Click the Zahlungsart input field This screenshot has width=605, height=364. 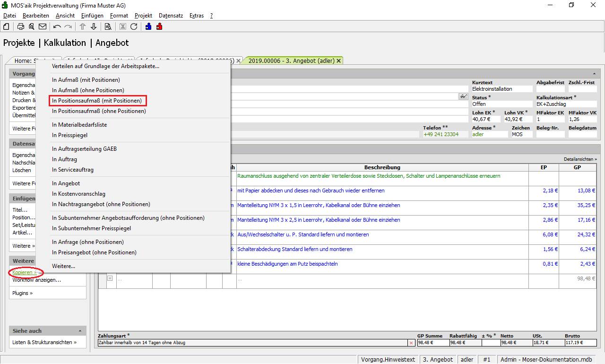(x=253, y=343)
